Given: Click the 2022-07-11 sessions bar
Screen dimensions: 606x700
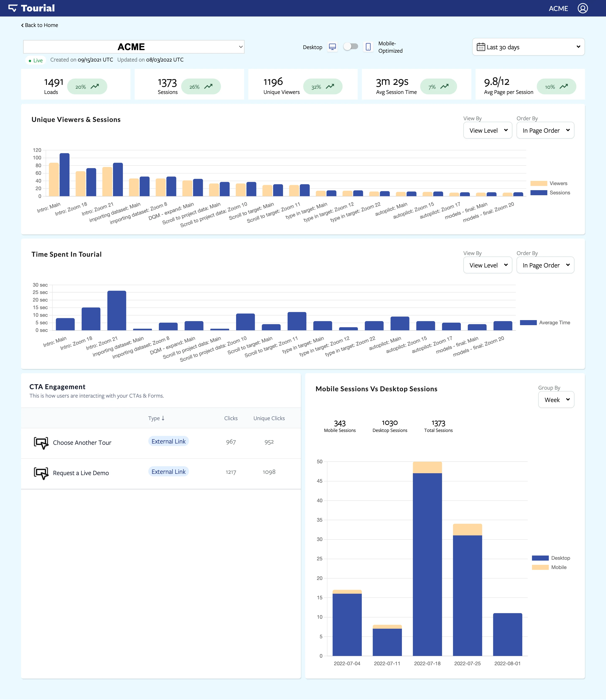Looking at the screenshot, I should 387,640.
